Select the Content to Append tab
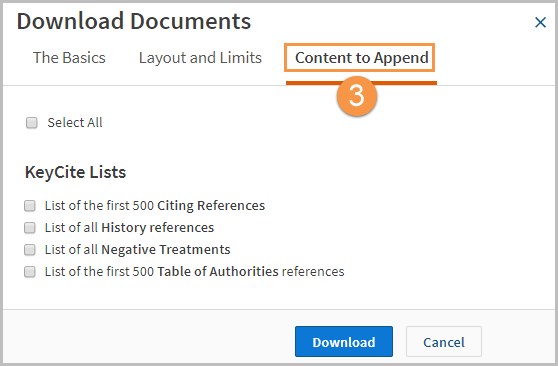Image resolution: width=558 pixels, height=366 pixels. 362,58
